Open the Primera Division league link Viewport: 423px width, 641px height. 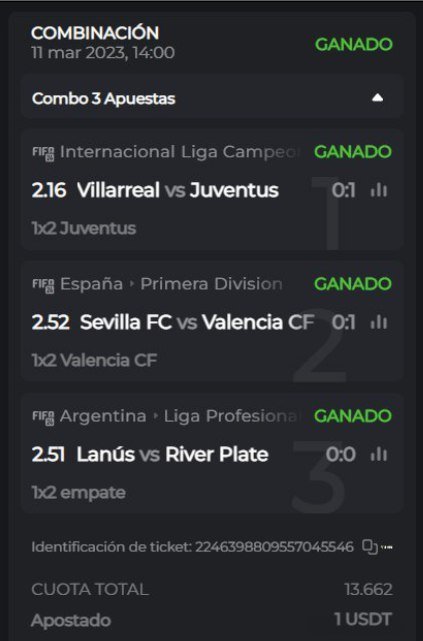[x=211, y=284]
